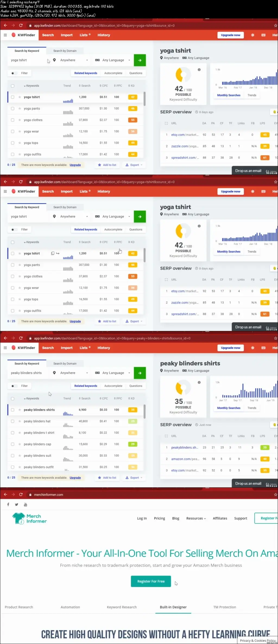Open Anywhere location dropdown beside peaky blinders query

click(71, 373)
